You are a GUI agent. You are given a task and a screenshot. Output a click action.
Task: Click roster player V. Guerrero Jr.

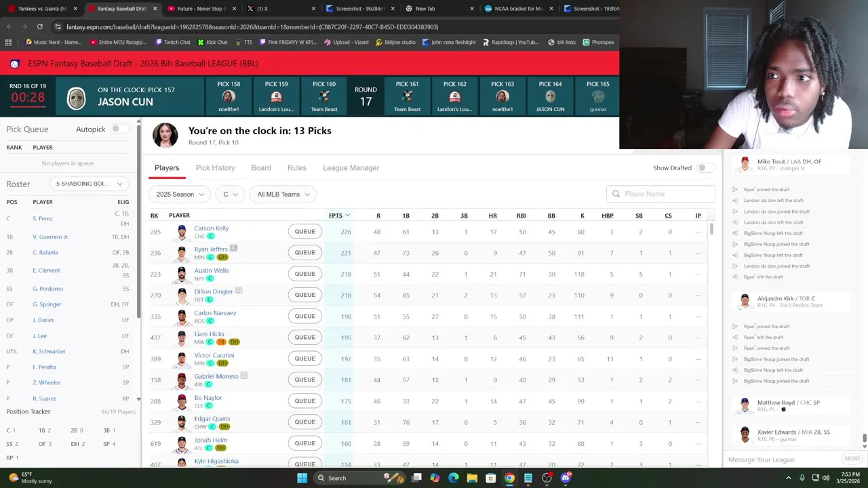point(51,237)
